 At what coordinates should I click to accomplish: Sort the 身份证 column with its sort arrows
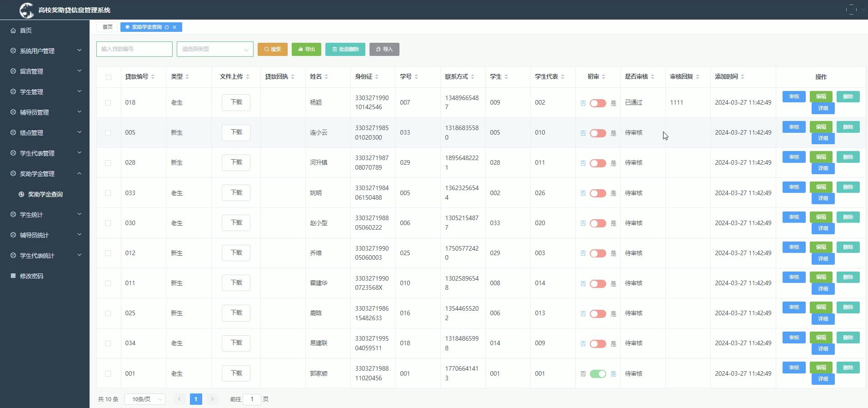coord(377,77)
